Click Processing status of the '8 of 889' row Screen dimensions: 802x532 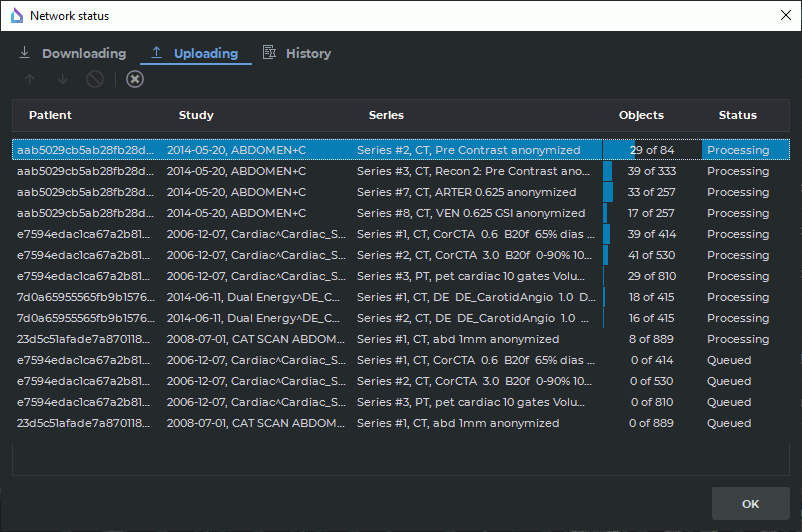[738, 339]
